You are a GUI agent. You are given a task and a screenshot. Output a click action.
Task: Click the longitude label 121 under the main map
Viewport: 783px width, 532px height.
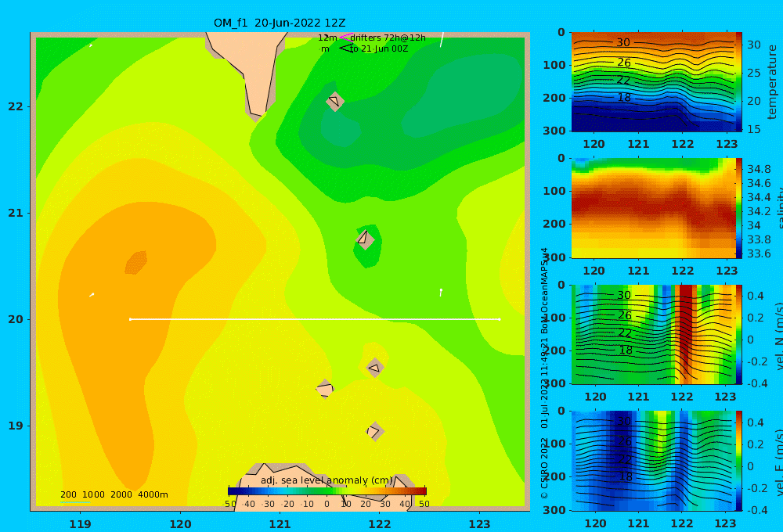tap(280, 524)
